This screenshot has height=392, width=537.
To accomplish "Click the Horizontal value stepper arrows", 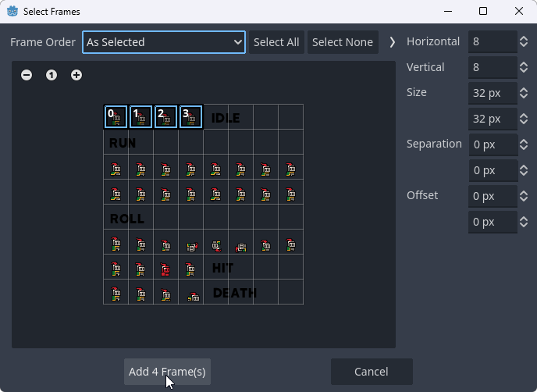I will (x=524, y=41).
